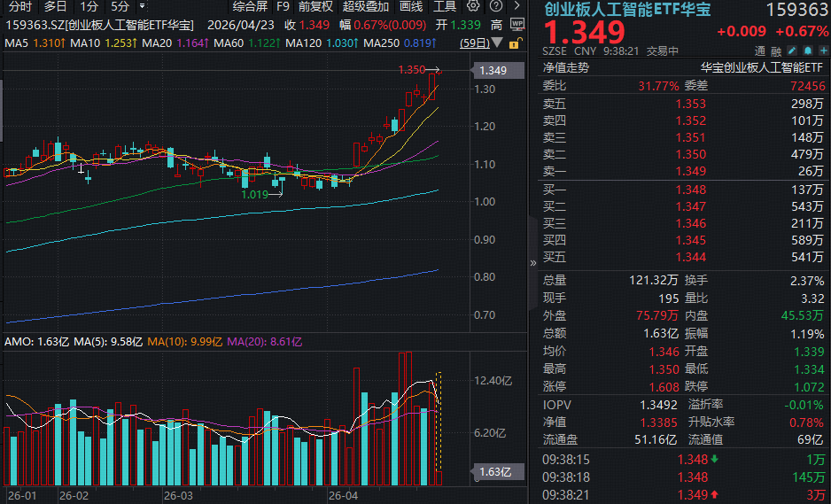This screenshot has width=831, height=504.
Task: Open the 画线 drawing tools
Action: (410, 6)
